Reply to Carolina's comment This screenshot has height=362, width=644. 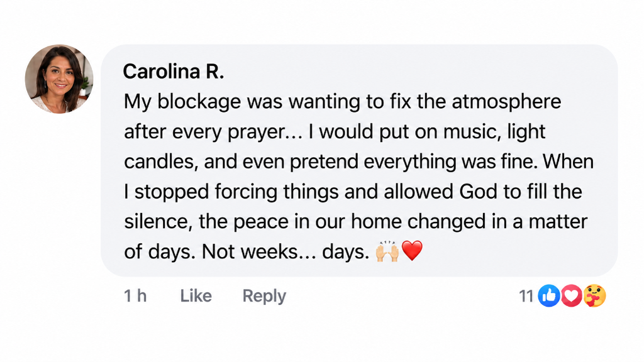point(264,296)
